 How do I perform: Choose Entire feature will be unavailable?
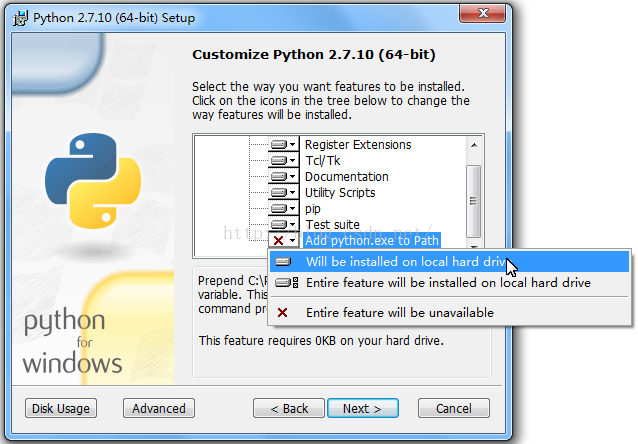[449, 313]
